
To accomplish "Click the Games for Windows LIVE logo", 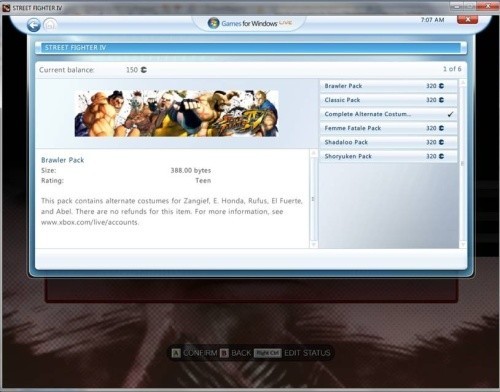I will [250, 23].
